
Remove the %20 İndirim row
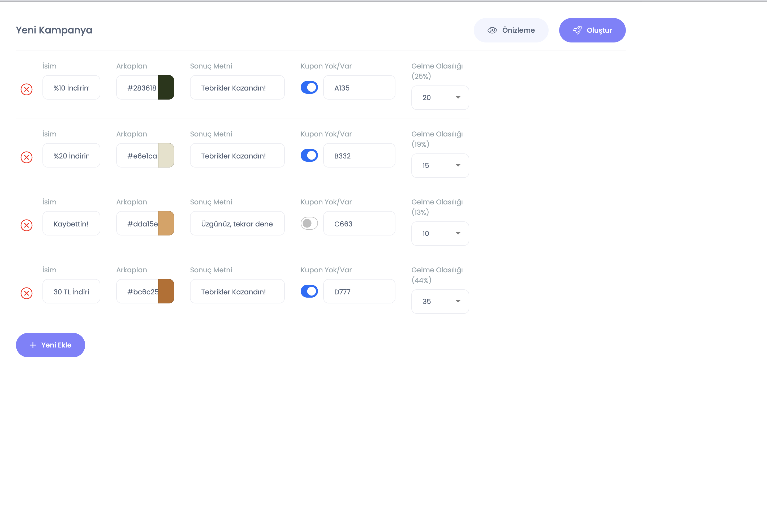tap(27, 157)
